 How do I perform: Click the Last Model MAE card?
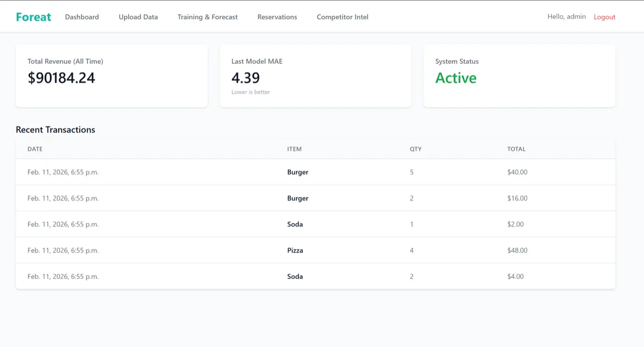pos(315,75)
